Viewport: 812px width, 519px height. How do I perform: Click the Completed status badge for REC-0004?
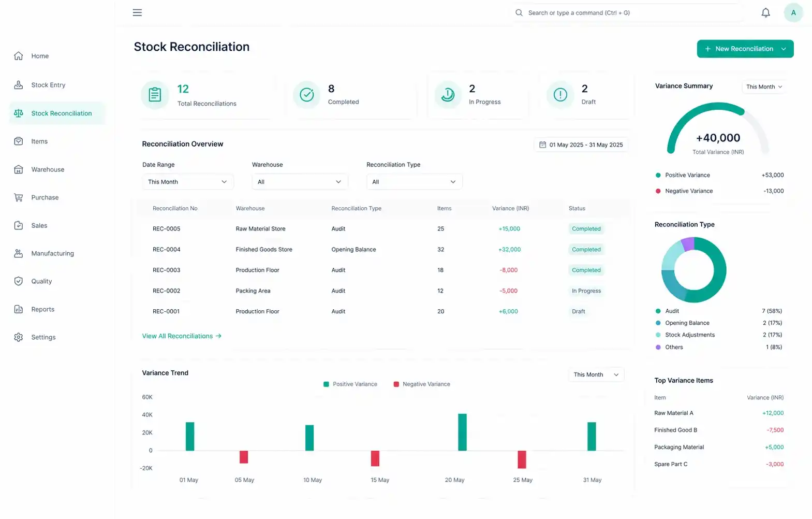586,249
